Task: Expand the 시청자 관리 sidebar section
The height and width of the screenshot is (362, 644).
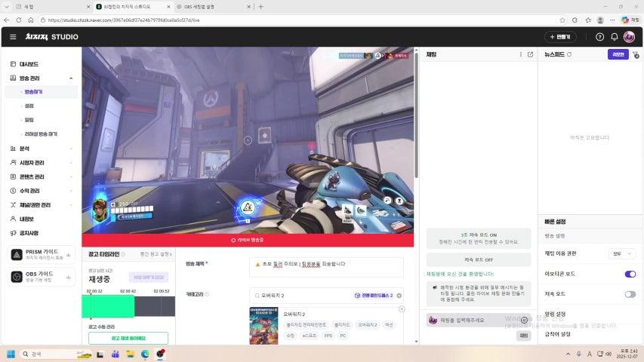Action: (71, 163)
